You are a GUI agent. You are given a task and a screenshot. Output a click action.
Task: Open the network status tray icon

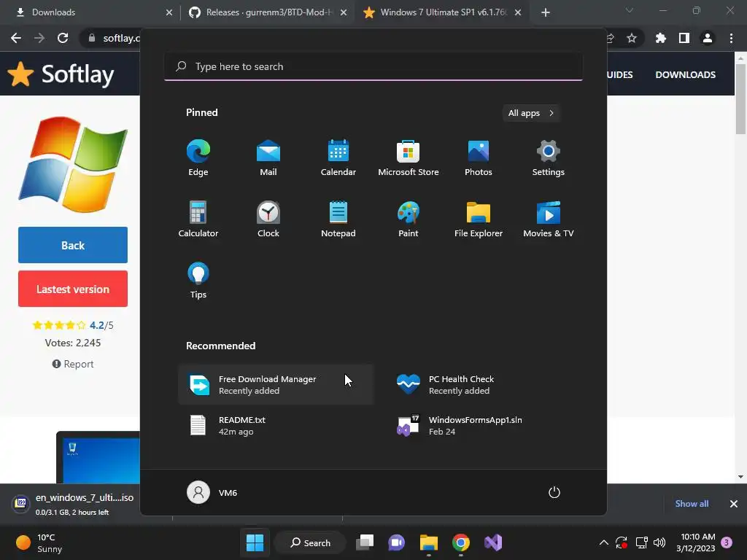[641, 542]
